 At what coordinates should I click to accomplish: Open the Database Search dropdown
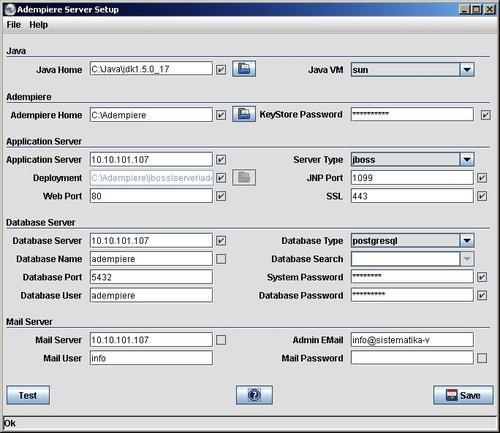(467, 259)
